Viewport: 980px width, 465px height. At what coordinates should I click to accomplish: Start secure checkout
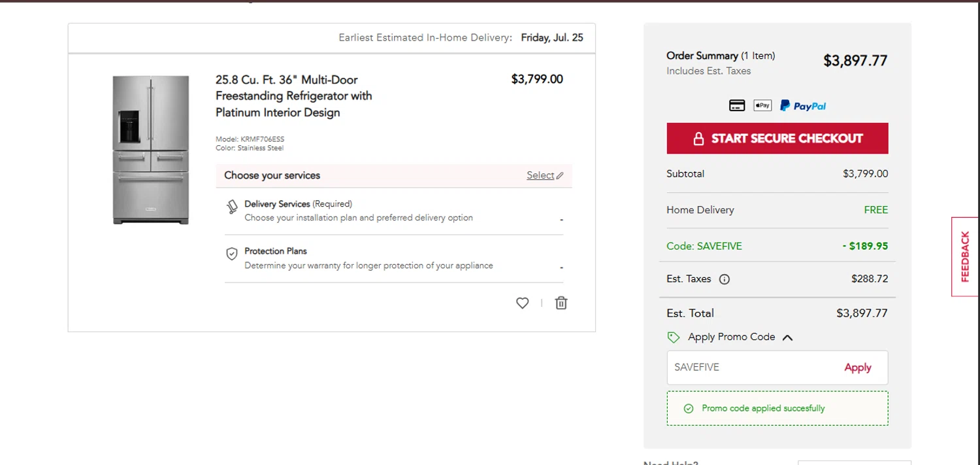(777, 138)
